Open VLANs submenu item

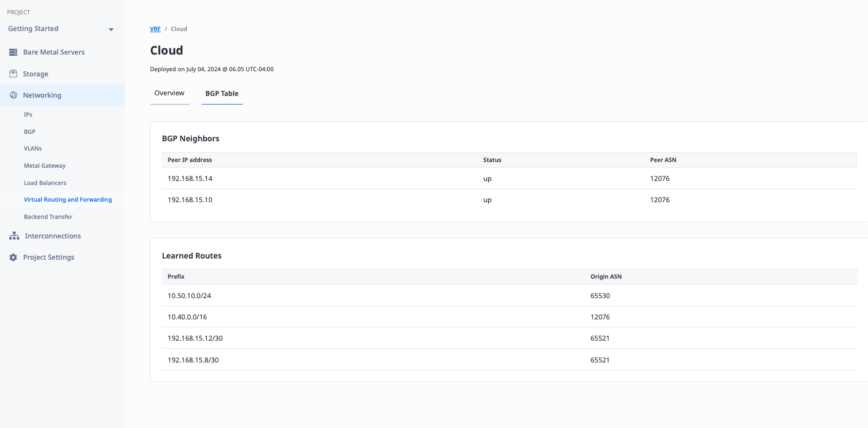pyautogui.click(x=33, y=148)
